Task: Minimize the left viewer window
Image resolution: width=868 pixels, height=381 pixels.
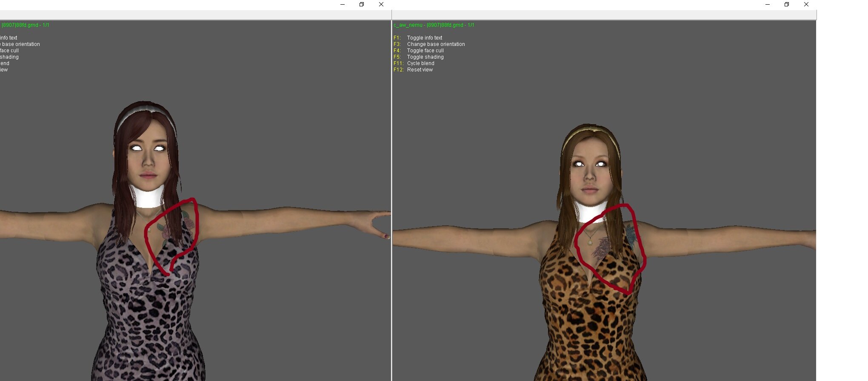Action: 342,5
